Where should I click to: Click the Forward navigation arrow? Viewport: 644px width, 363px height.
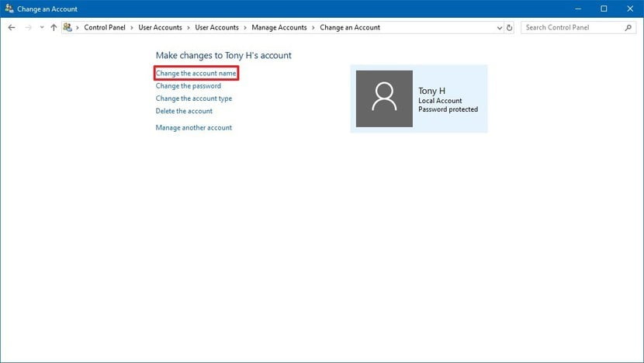[28, 27]
